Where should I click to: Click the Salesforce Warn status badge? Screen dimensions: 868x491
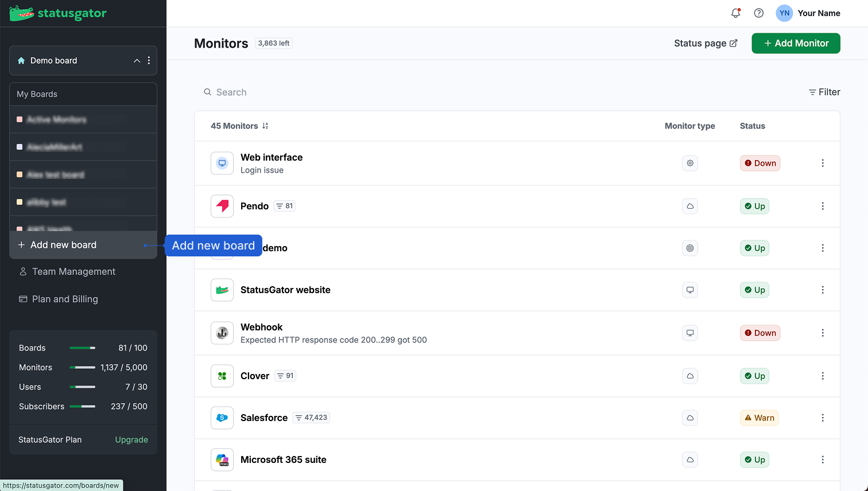[x=759, y=418]
